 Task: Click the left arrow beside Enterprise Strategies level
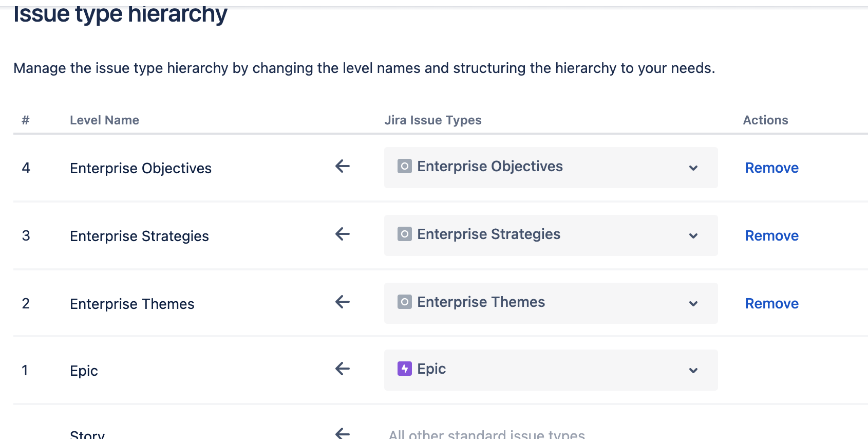click(343, 234)
